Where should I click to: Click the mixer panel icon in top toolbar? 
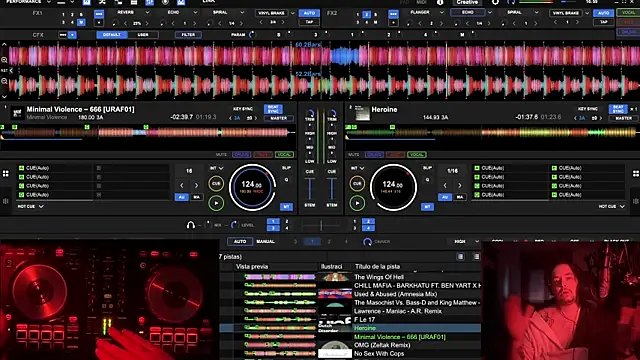tap(150, 2)
